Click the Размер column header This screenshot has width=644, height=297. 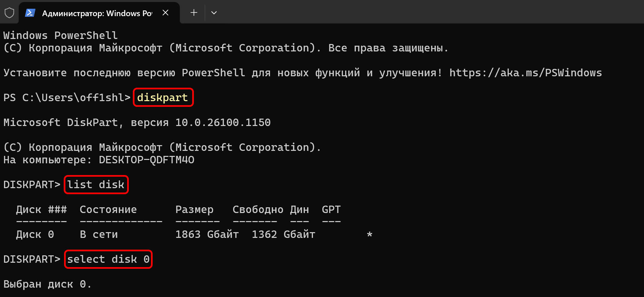194,209
